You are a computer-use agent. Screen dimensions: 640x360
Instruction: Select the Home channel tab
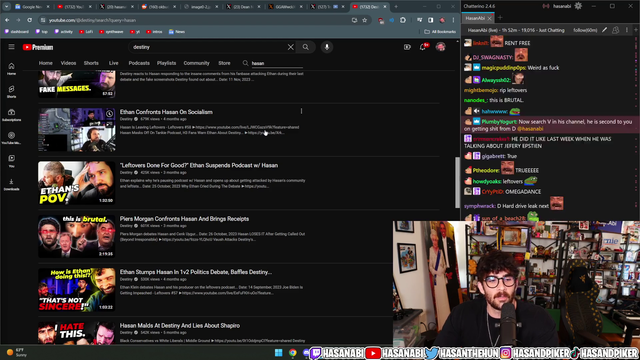pos(45,63)
